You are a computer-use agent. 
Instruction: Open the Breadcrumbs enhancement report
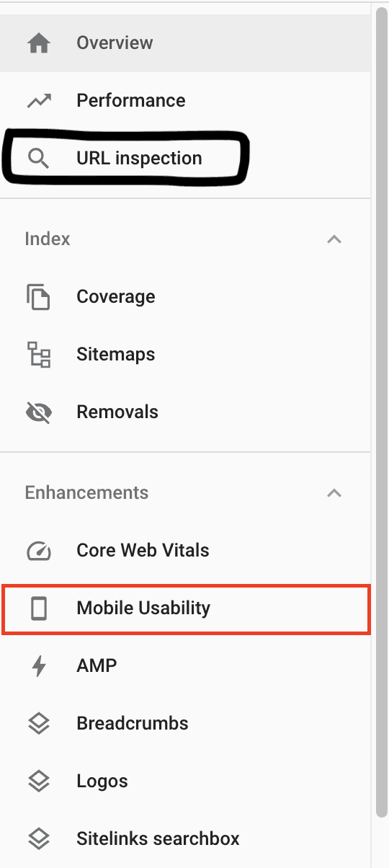click(186, 724)
